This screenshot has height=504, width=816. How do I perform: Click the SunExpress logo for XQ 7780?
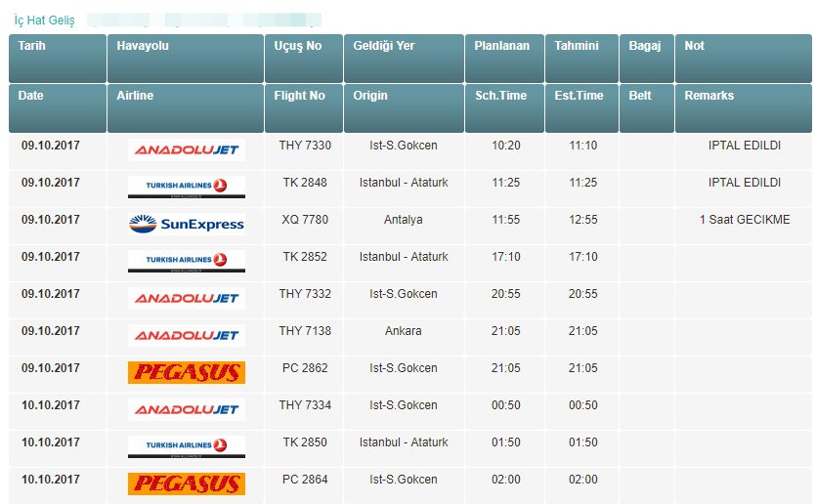click(x=187, y=225)
